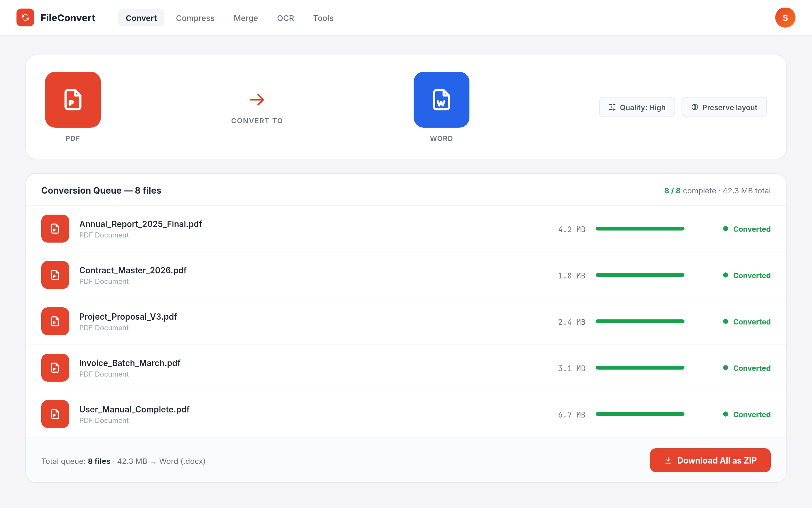The width and height of the screenshot is (812, 508).
Task: Click the Converted status of Project_Proposal_V3.pdf
Action: (752, 322)
